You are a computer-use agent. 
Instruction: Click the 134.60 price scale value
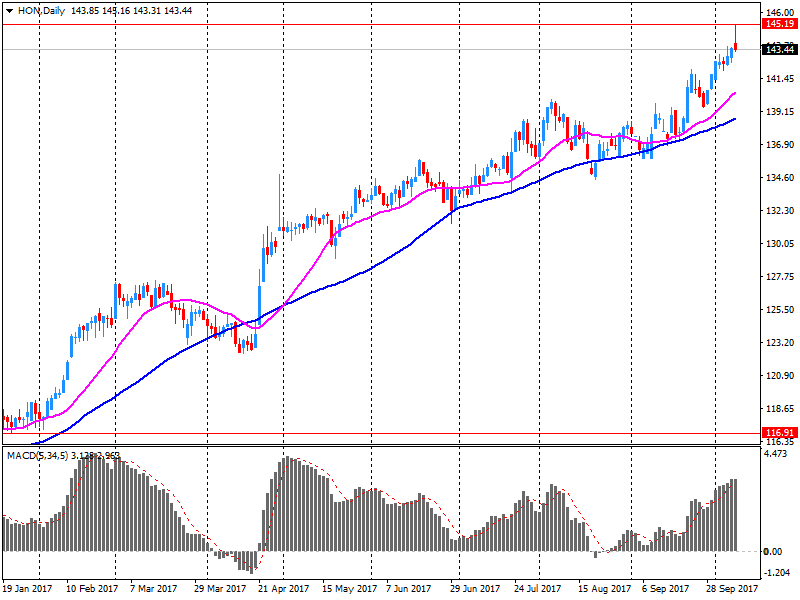point(780,178)
